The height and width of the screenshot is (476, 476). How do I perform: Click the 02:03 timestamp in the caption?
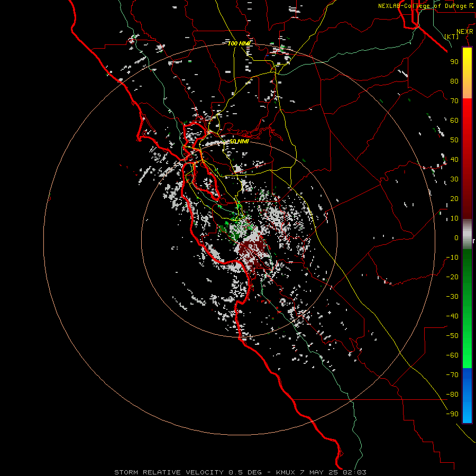(354, 472)
